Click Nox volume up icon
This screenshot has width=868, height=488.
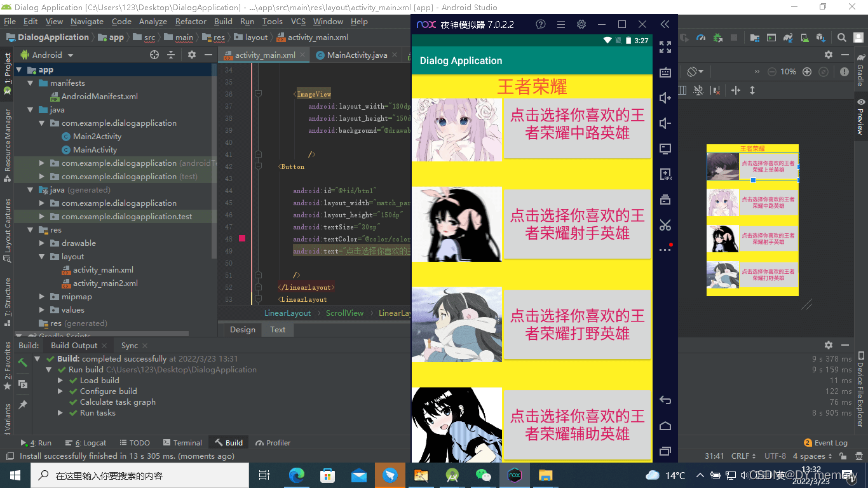pyautogui.click(x=665, y=98)
